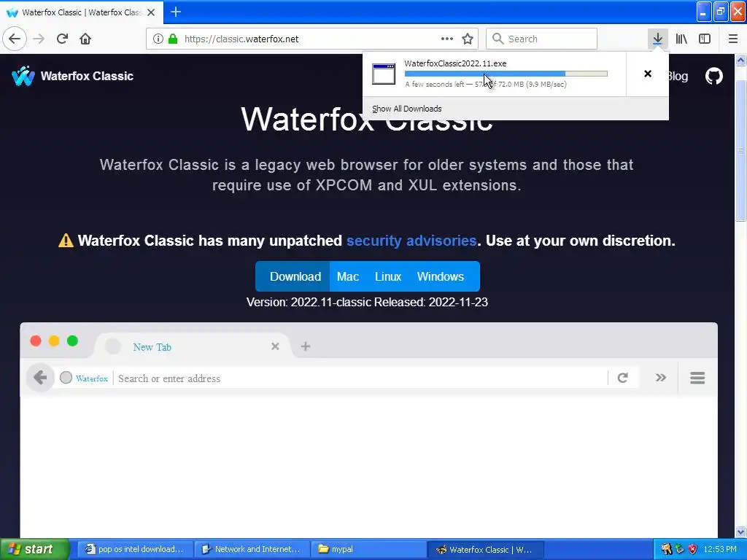
Task: Cancel the WaterfoxClassic2022.11.exe download
Action: coord(648,74)
